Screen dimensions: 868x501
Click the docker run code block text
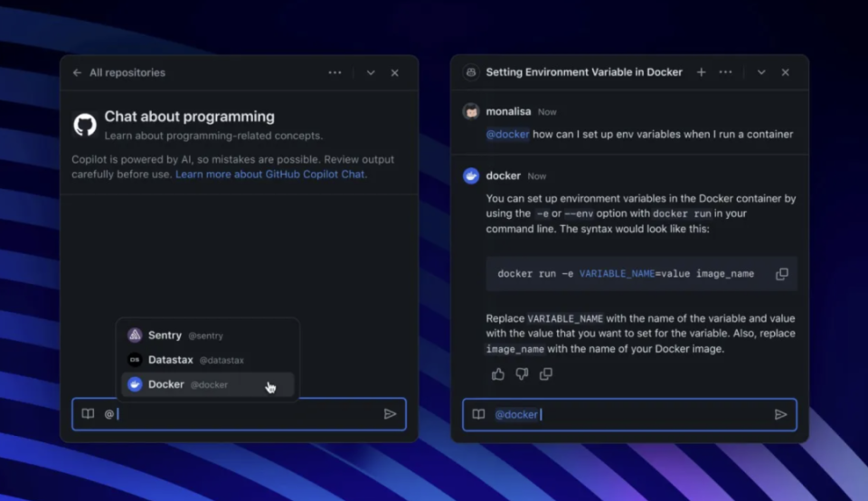pos(626,273)
